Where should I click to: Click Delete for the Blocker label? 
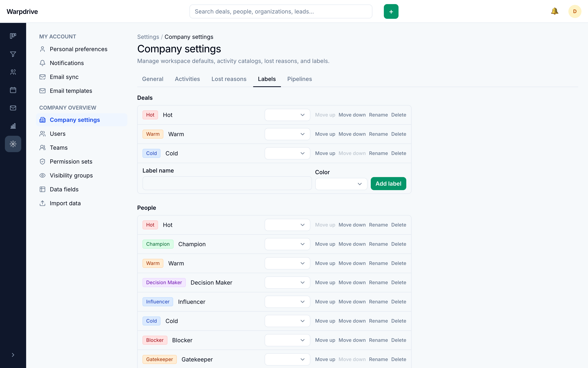(x=399, y=340)
